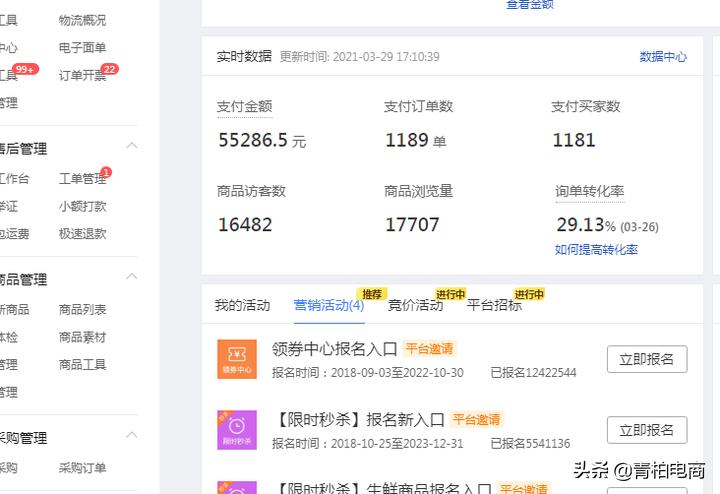This screenshot has width=720, height=494.
Task: Open 电子面单 in sidebar
Action: tap(83, 47)
